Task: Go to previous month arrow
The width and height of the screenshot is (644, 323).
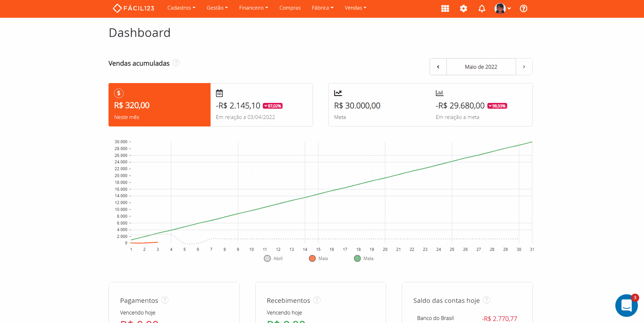Action: pos(438,67)
